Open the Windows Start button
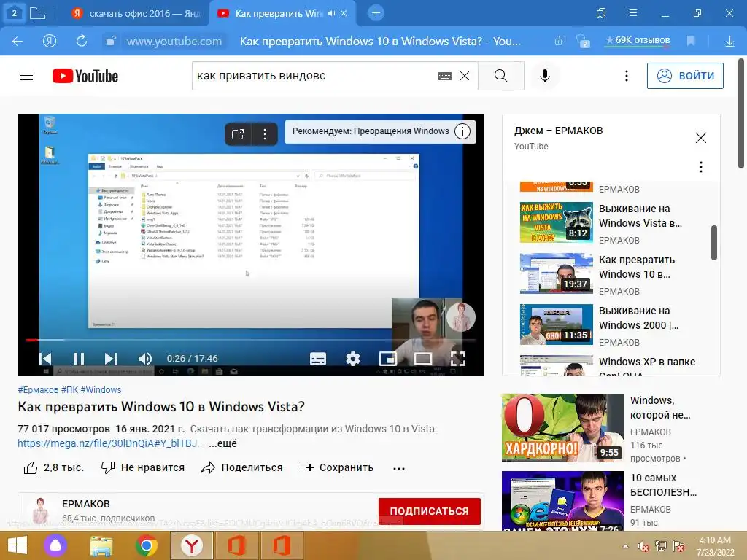 (x=18, y=545)
